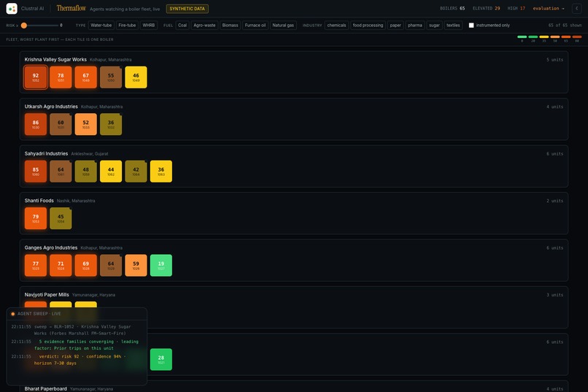Filter by pharma industry

pos(415,25)
